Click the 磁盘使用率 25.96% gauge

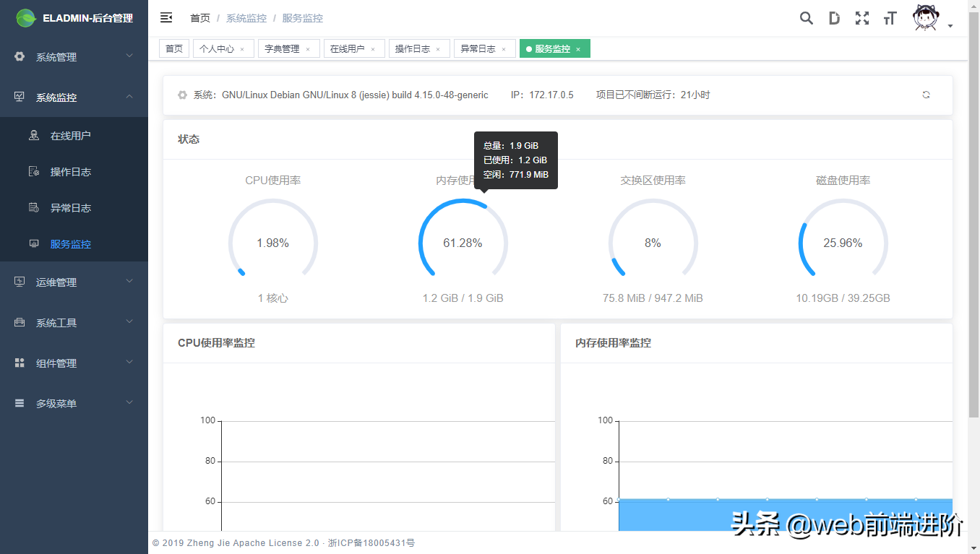point(843,243)
